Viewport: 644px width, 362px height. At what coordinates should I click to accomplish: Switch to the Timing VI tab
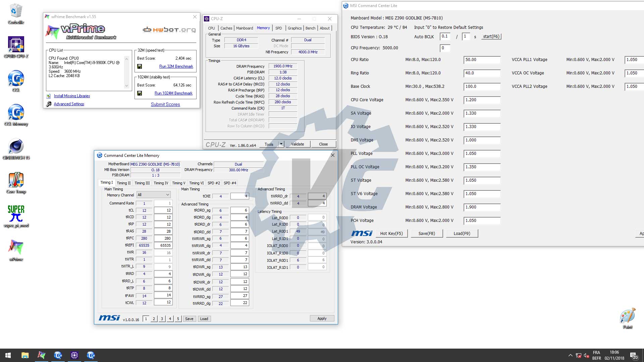click(x=196, y=183)
